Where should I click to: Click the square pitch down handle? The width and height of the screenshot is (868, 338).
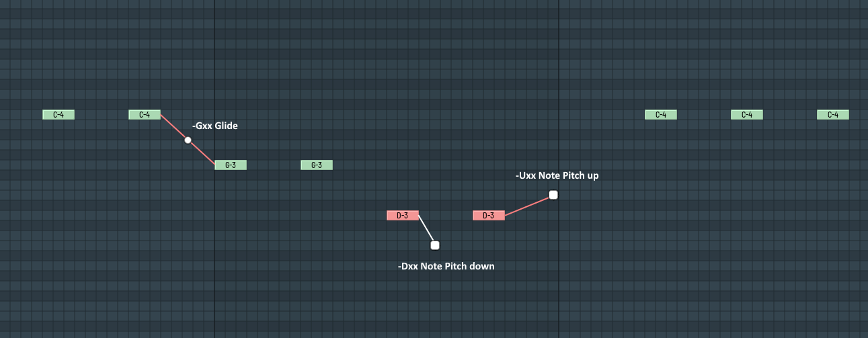pyautogui.click(x=435, y=245)
